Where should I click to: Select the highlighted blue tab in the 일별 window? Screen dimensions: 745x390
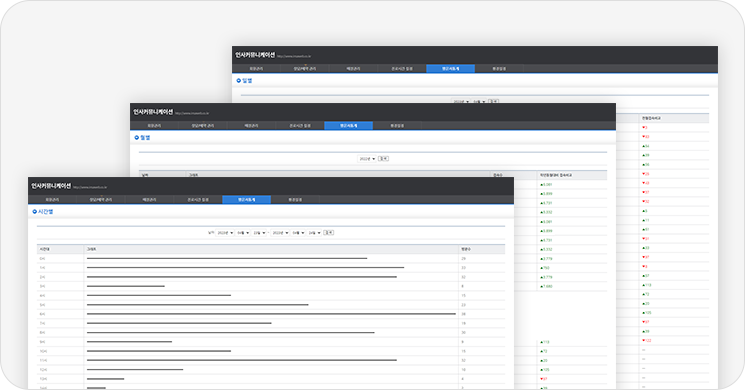coord(450,68)
